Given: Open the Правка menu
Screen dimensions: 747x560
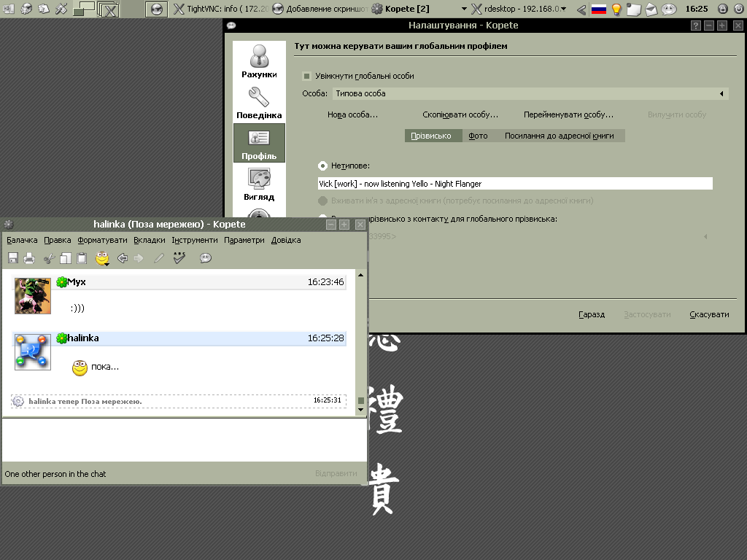Looking at the screenshot, I should click(57, 240).
